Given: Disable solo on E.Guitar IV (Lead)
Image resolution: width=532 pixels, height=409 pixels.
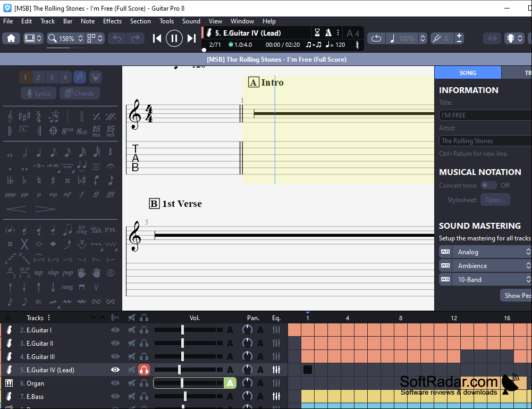Looking at the screenshot, I should pyautogui.click(x=144, y=370).
